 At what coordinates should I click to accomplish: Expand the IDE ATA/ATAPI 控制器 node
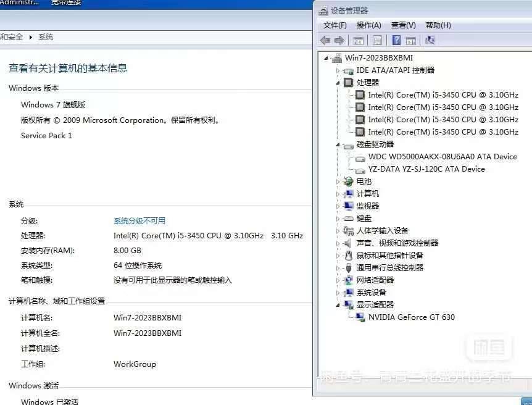point(338,70)
